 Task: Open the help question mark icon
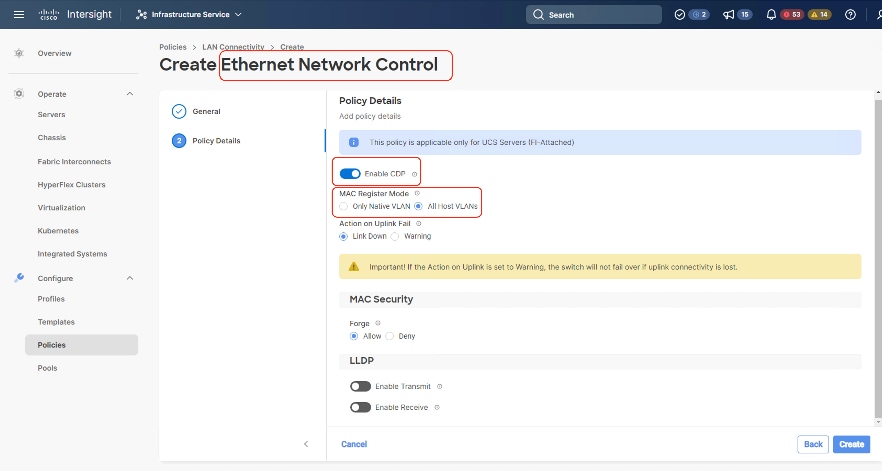[x=850, y=15]
